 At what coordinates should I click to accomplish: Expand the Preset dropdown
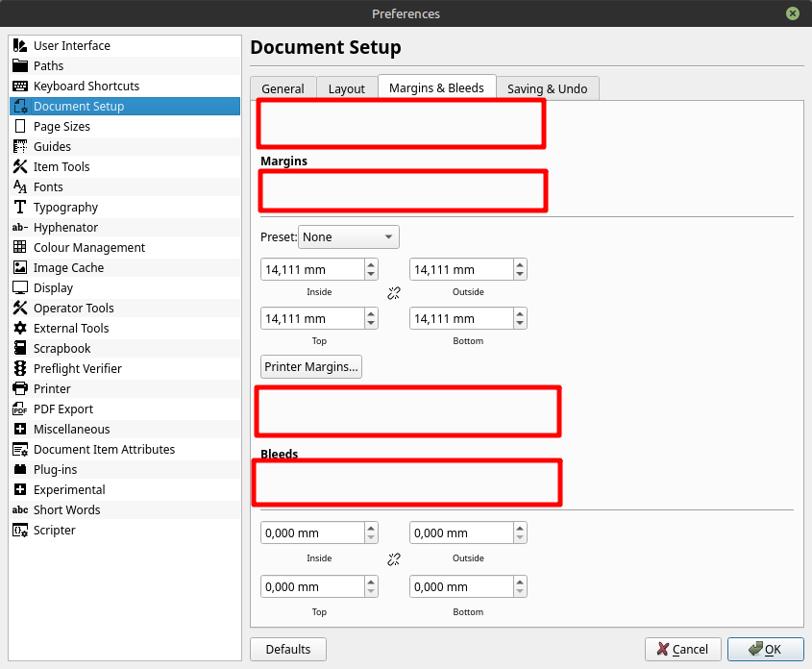(x=349, y=236)
